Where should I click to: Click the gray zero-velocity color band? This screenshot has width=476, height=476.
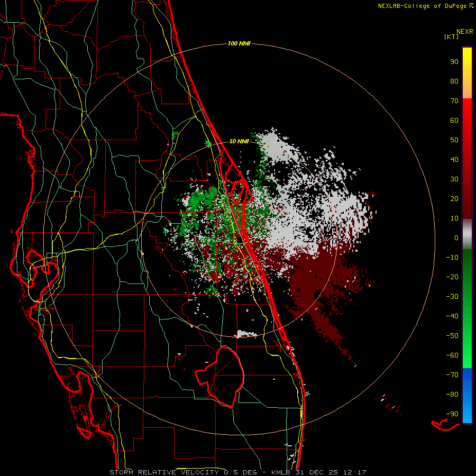click(x=467, y=234)
